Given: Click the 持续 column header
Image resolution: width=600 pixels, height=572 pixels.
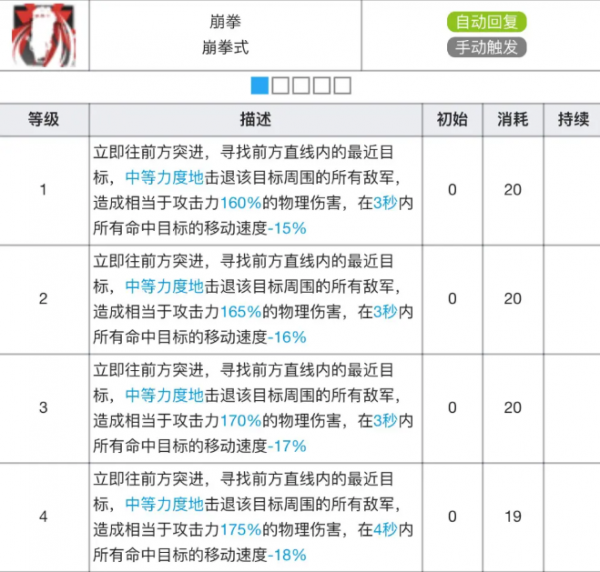Looking at the screenshot, I should [572, 119].
